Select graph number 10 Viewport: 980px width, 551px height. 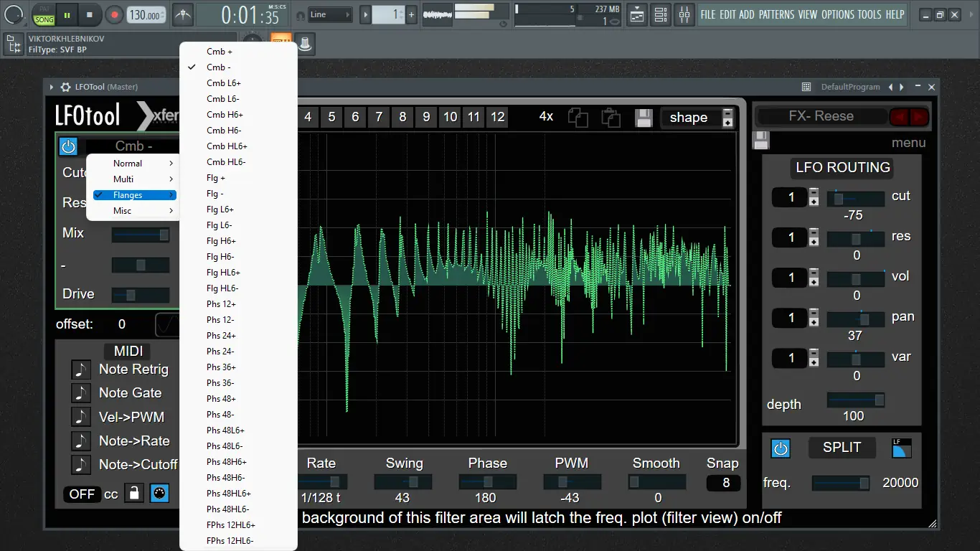point(450,117)
